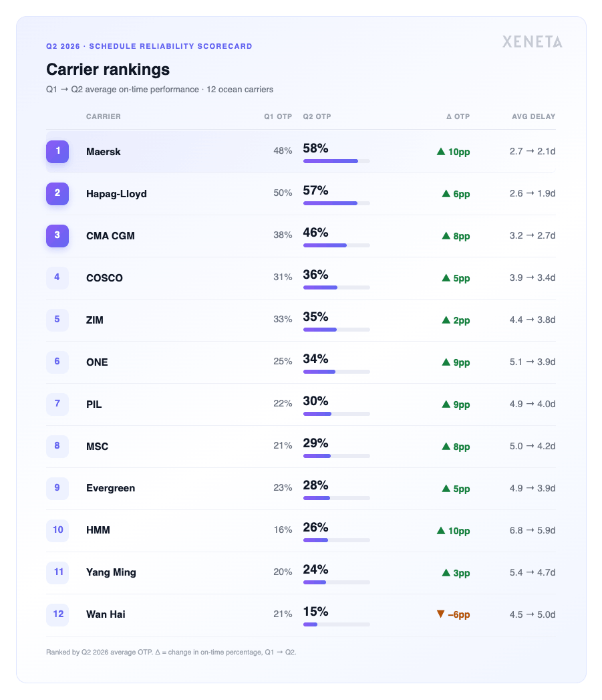The height and width of the screenshot is (700, 602).
Task: Click Wan Hai's –6pp change value
Action: click(x=459, y=615)
